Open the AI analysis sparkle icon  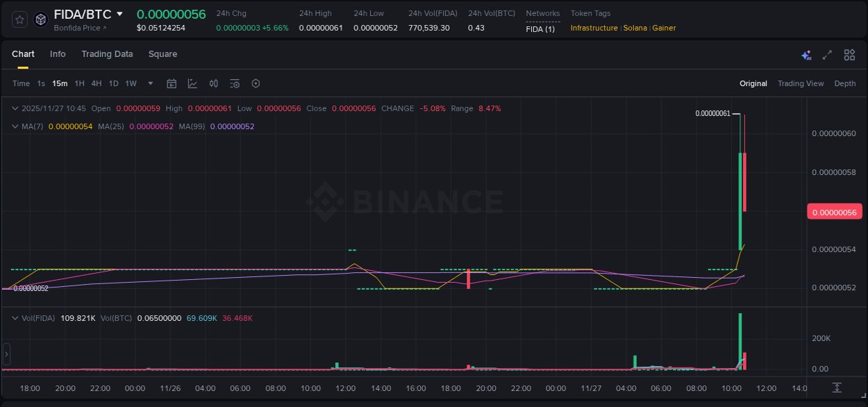point(806,54)
